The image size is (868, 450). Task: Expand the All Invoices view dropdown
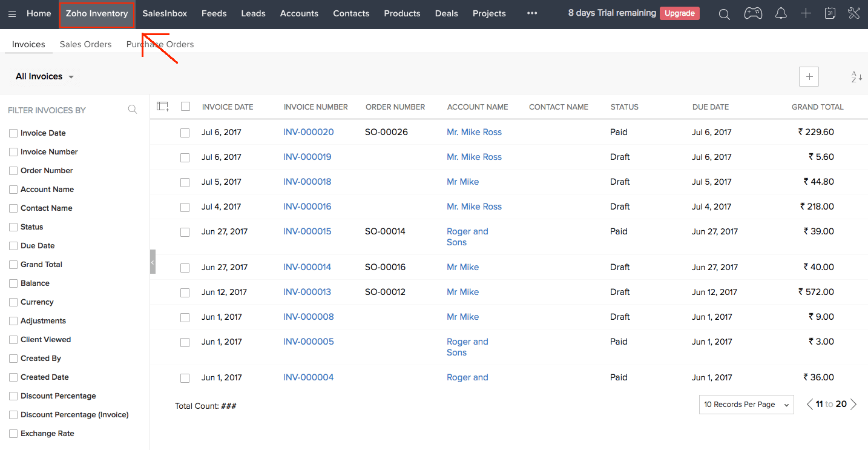coord(45,77)
